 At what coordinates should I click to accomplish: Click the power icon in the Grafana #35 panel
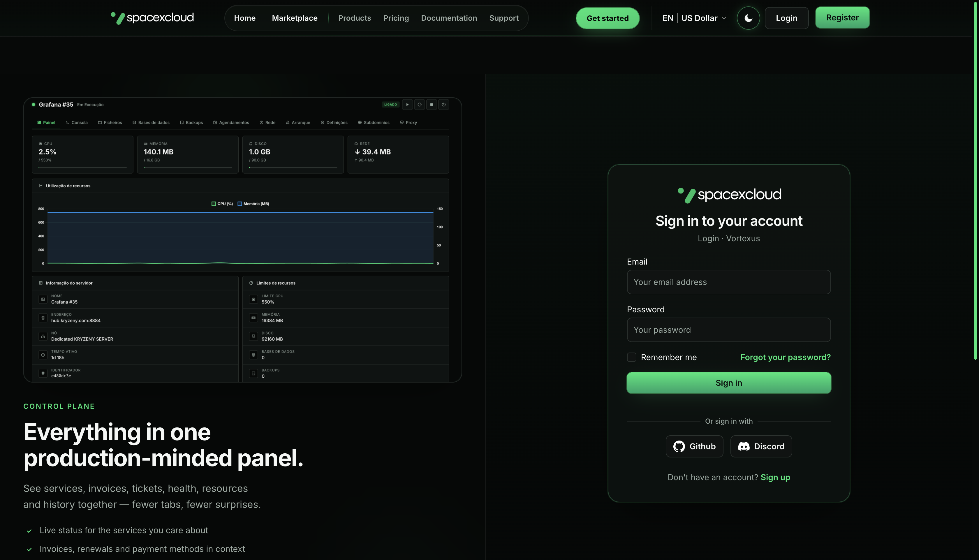[x=443, y=105]
